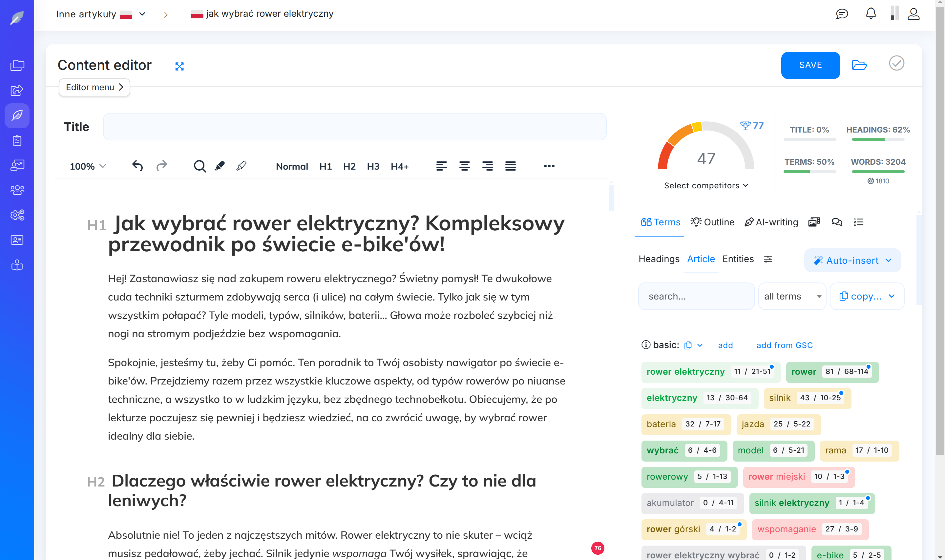Align text right
The image size is (945, 560).
point(488,166)
